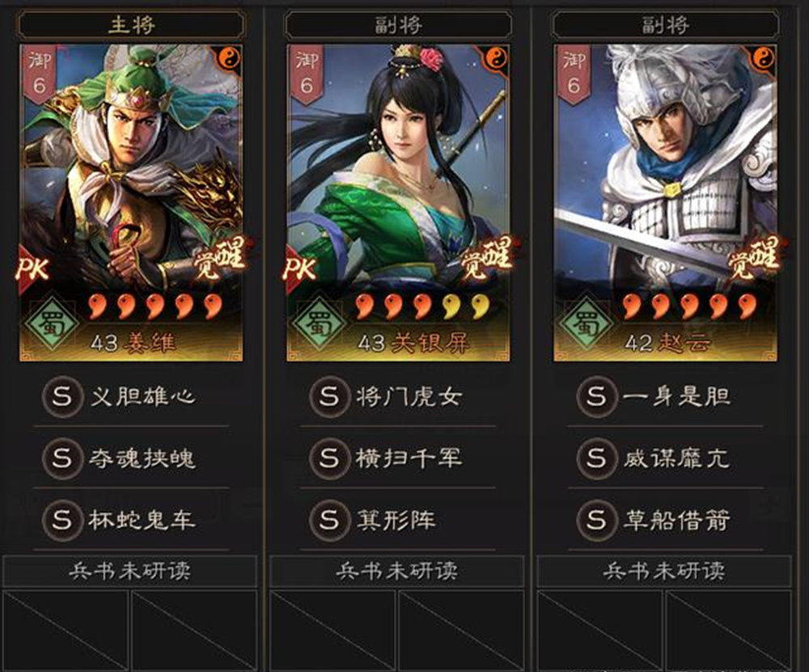This screenshot has height=672, width=809.
Task: Tap the 蜀 faction emblem on 姜维's card
Action: 53,323
